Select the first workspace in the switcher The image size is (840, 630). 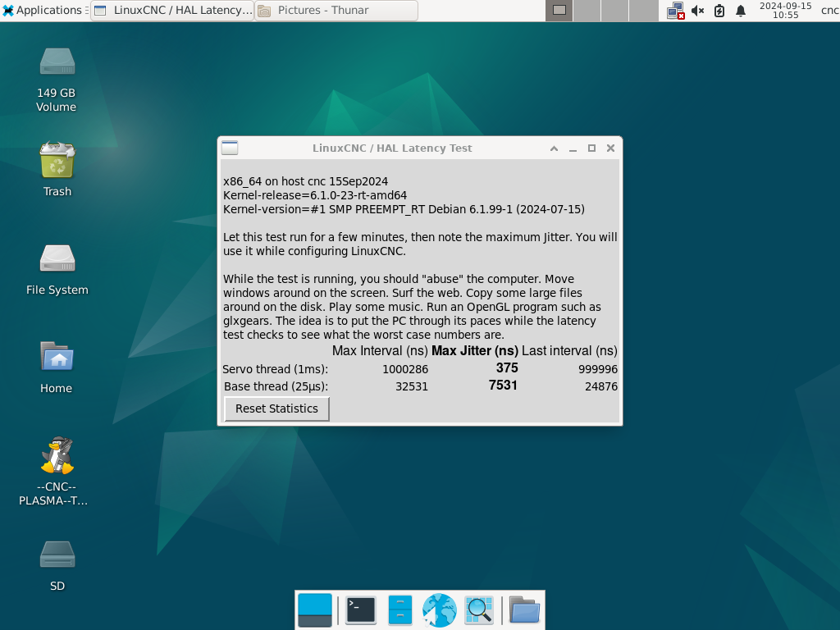click(559, 11)
